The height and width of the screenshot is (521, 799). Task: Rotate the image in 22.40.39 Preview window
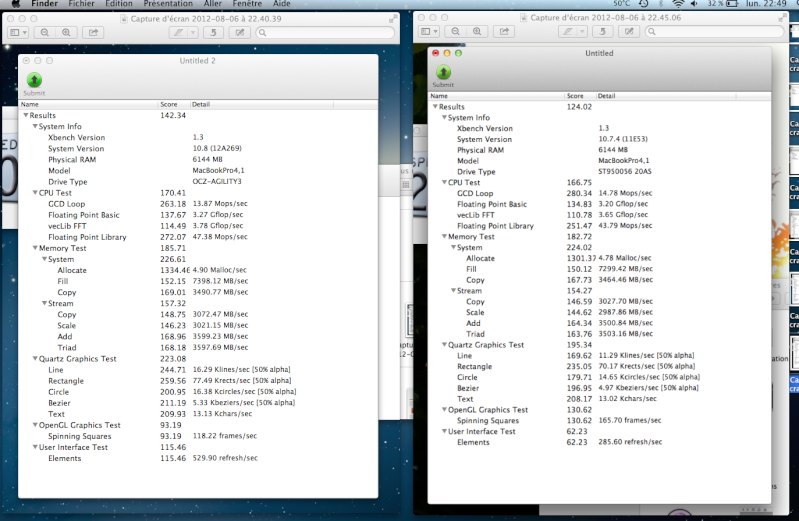coord(212,33)
